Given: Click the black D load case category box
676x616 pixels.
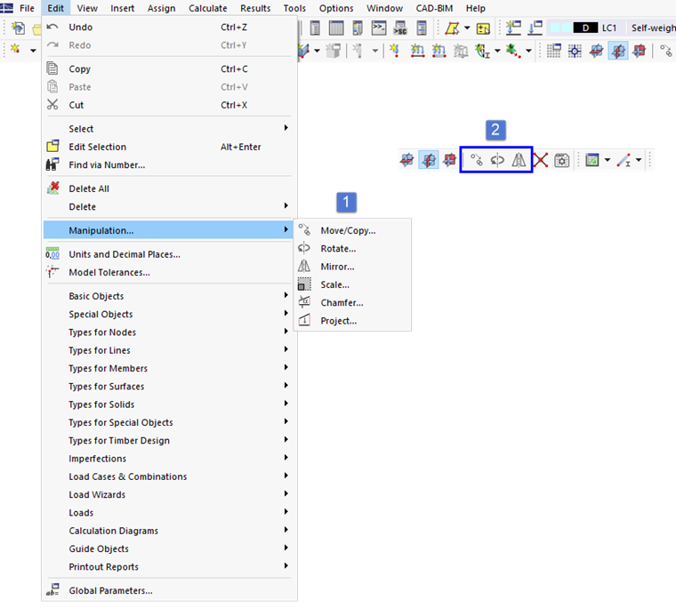Looking at the screenshot, I should click(585, 28).
